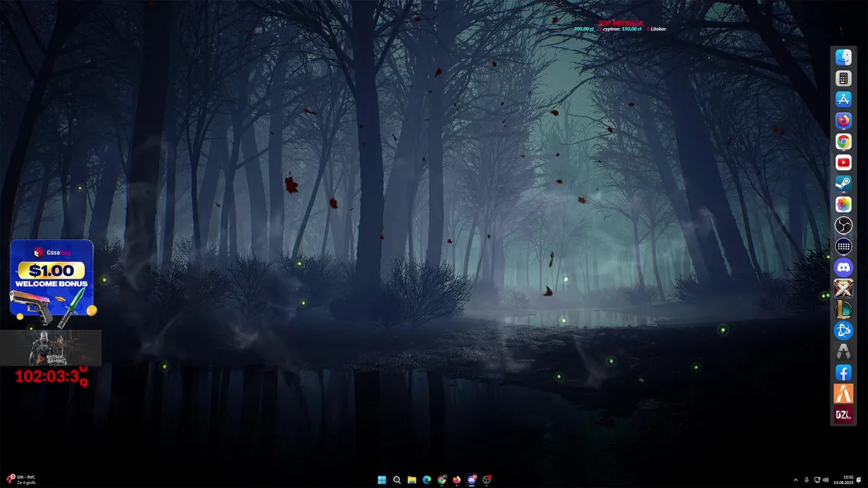Viewport: 868px width, 488px height.
Task: Click the gray A-shaped dock icon
Action: pyautogui.click(x=843, y=352)
